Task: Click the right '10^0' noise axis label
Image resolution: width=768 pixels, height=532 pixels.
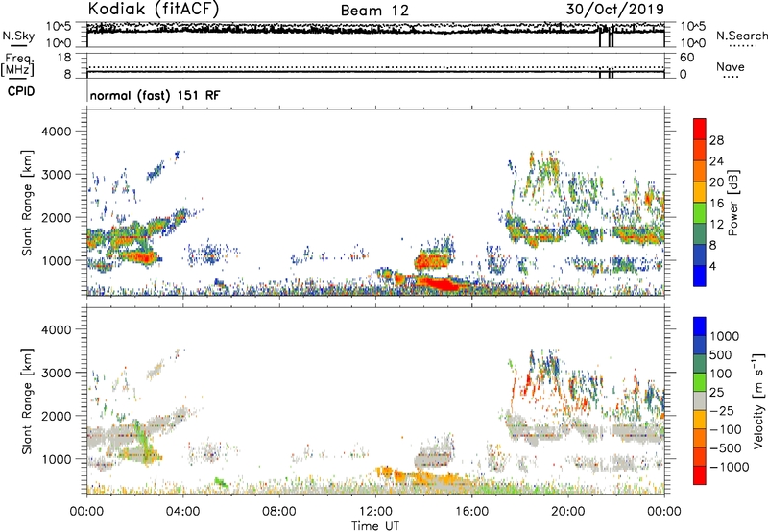Action: point(693,43)
